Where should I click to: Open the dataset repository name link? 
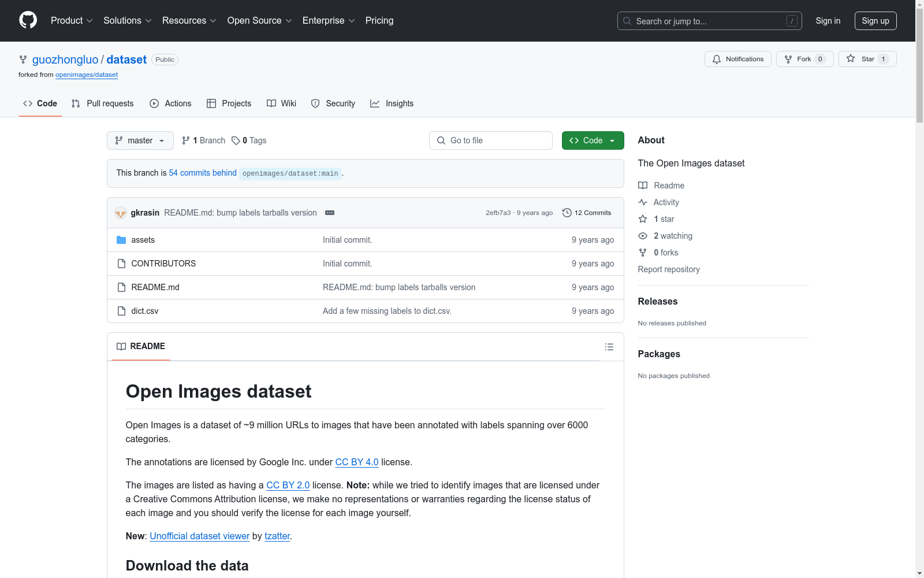tap(126, 60)
